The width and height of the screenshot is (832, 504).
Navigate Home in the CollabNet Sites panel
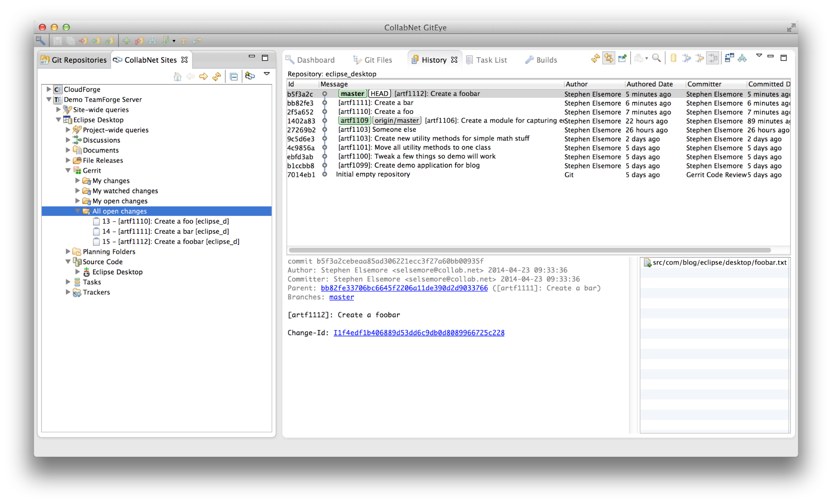tap(177, 76)
